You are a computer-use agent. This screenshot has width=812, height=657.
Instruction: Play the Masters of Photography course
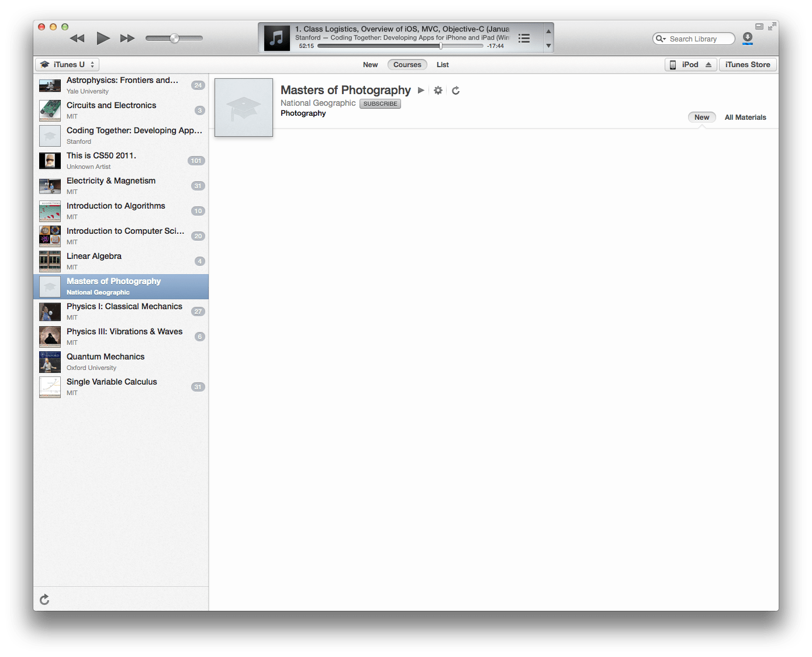click(421, 91)
